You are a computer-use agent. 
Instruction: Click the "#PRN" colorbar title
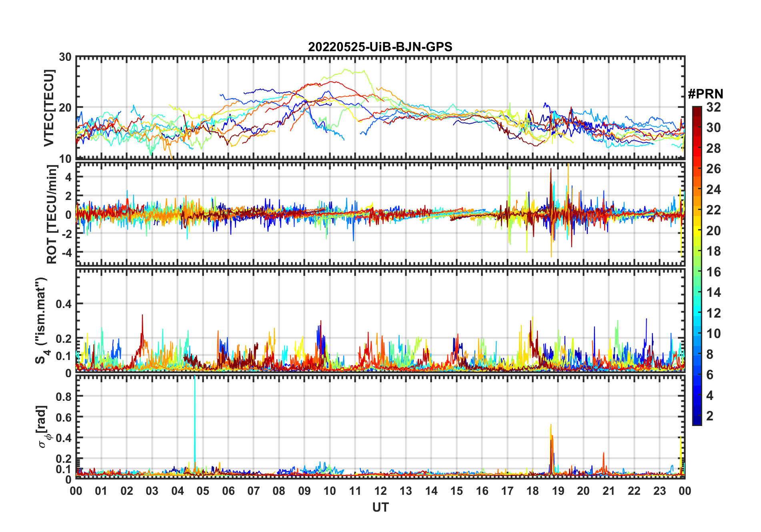click(x=706, y=94)
